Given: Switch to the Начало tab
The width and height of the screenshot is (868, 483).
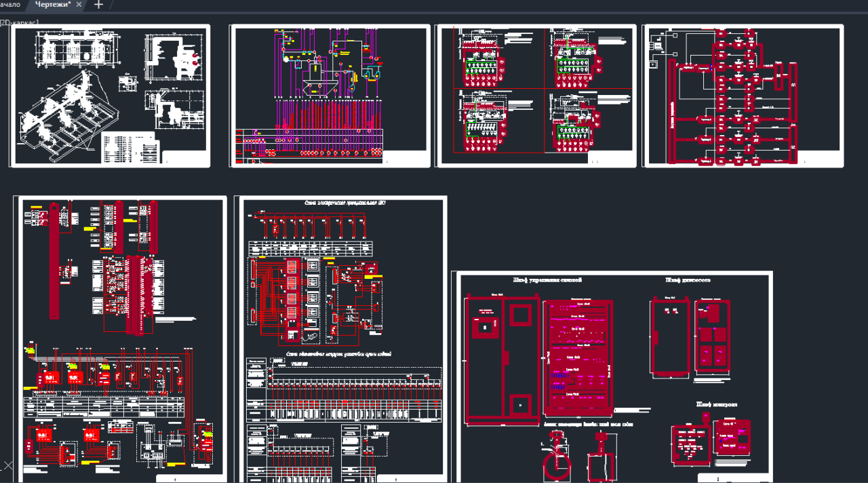Looking at the screenshot, I should pyautogui.click(x=9, y=5).
